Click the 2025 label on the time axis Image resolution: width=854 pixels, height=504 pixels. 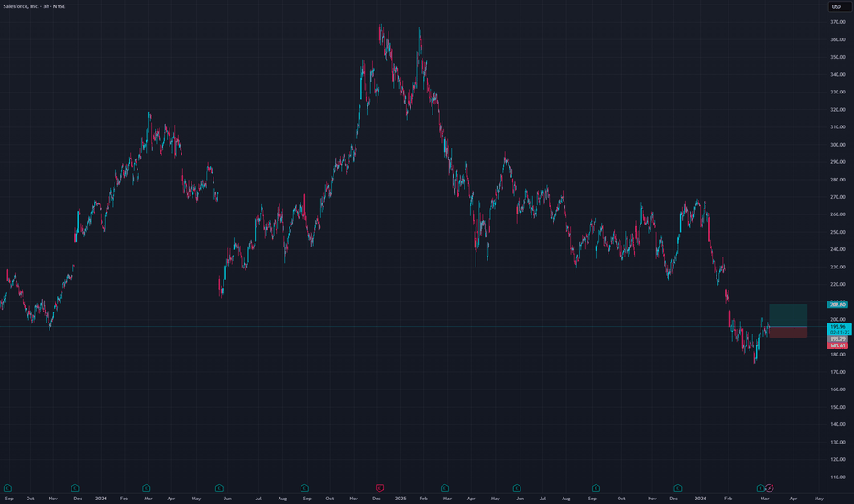(400, 498)
